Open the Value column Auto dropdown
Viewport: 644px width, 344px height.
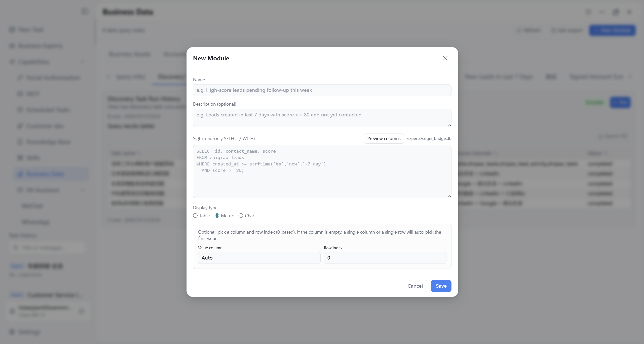pyautogui.click(x=259, y=258)
